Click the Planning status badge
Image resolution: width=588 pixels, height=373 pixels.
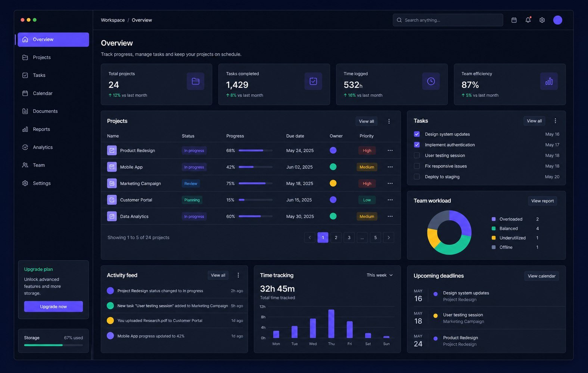(x=192, y=200)
